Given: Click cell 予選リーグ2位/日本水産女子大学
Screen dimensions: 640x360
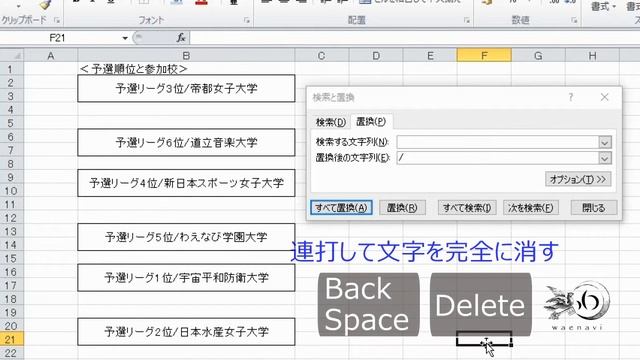Looking at the screenshot, I should [186, 332].
